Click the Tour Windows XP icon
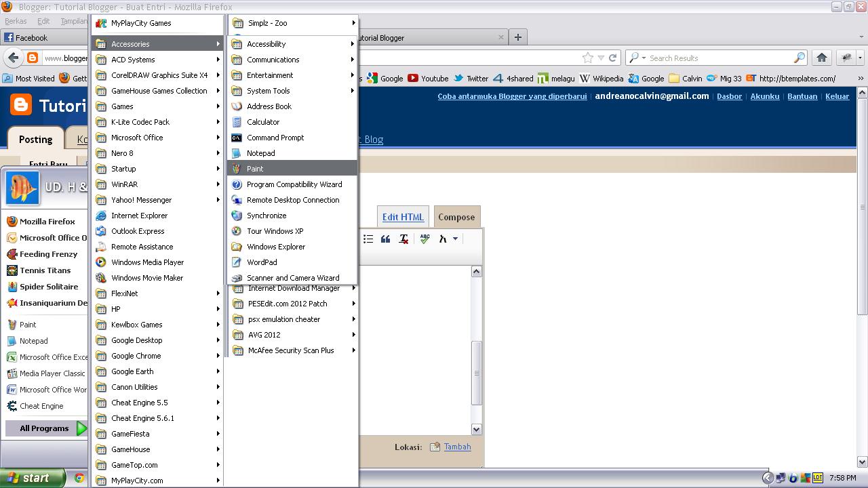868x488 pixels. pos(237,231)
